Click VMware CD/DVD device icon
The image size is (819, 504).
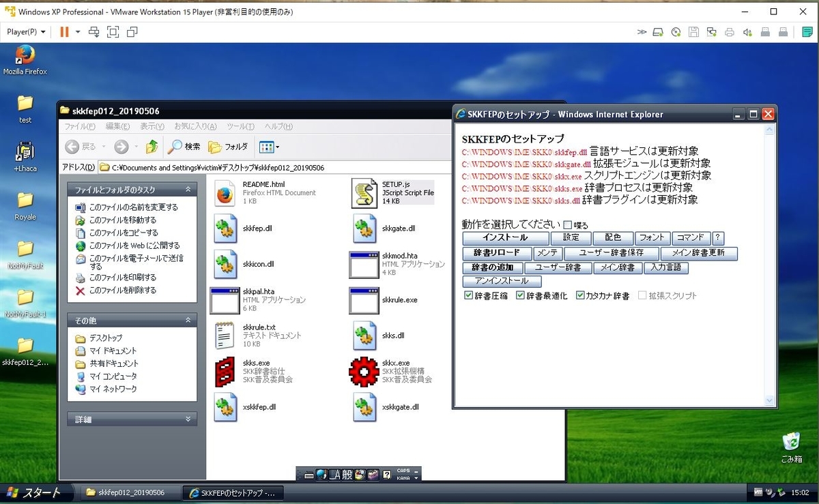[x=676, y=31]
